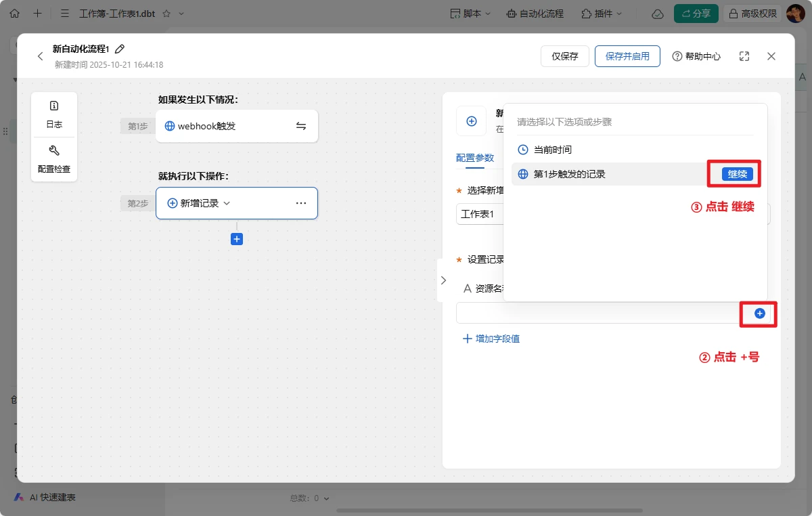The image size is (812, 516).
Task: Enter fullscreen with the expand icon
Action: pyautogui.click(x=744, y=56)
